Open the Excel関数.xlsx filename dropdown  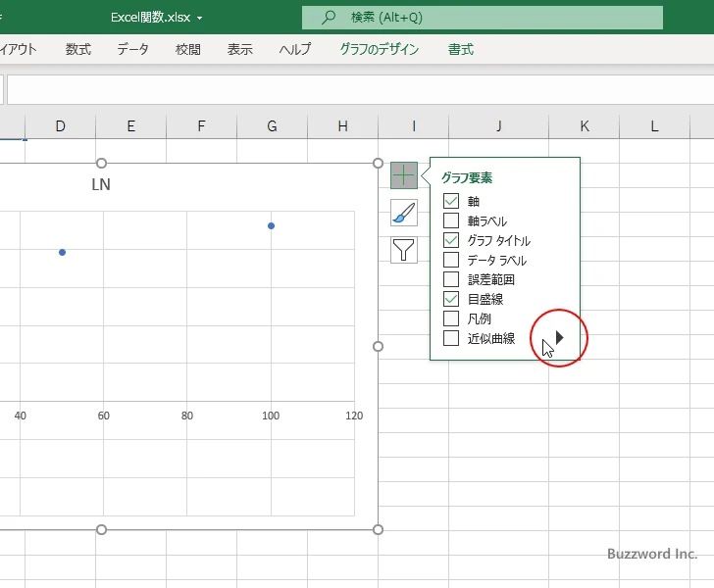click(x=199, y=19)
